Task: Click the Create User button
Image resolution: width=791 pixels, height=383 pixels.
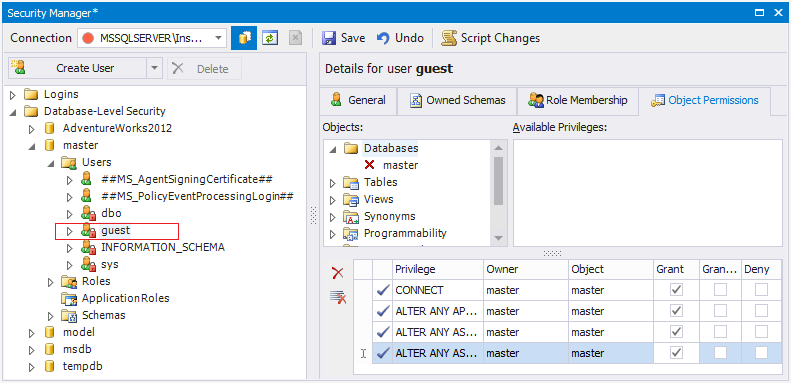Action: (78, 68)
